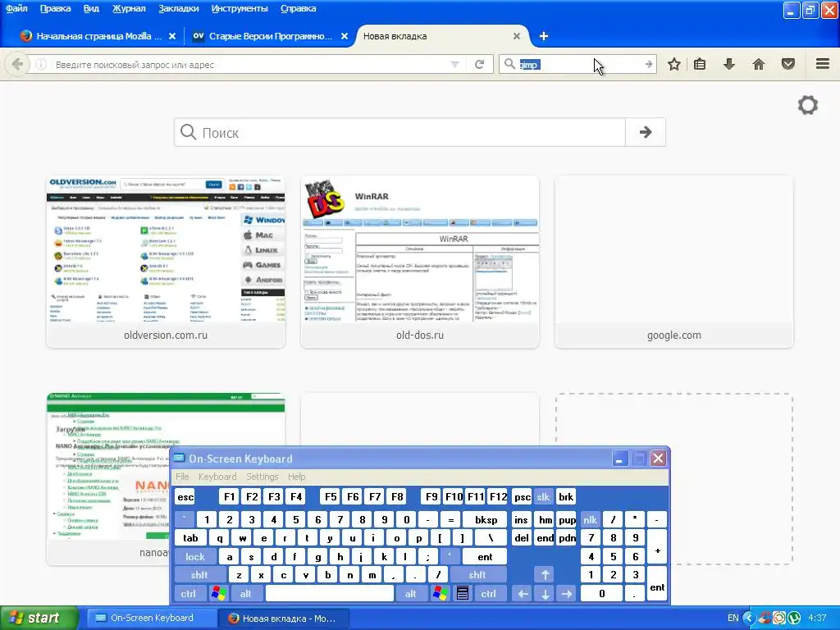Click the up arrow key

point(545,575)
